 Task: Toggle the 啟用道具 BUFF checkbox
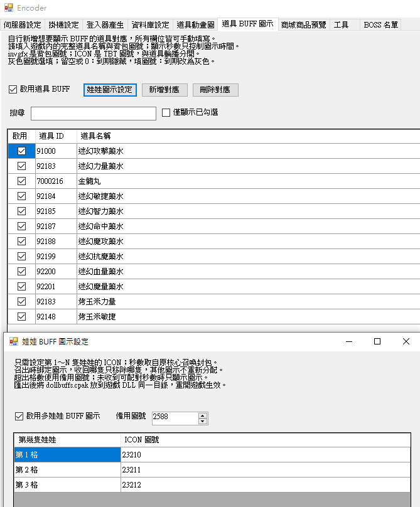(13, 89)
